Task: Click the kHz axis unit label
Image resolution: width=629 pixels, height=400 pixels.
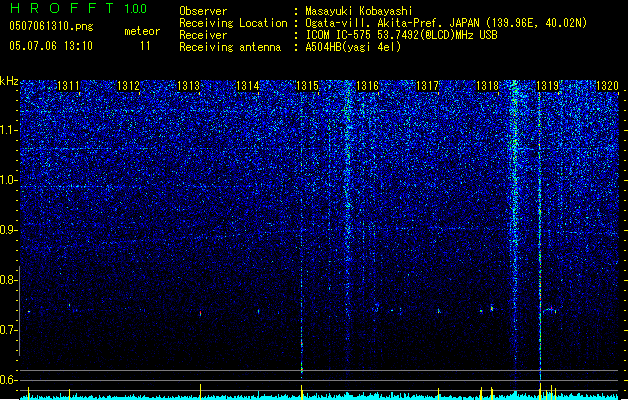Action: click(9, 81)
